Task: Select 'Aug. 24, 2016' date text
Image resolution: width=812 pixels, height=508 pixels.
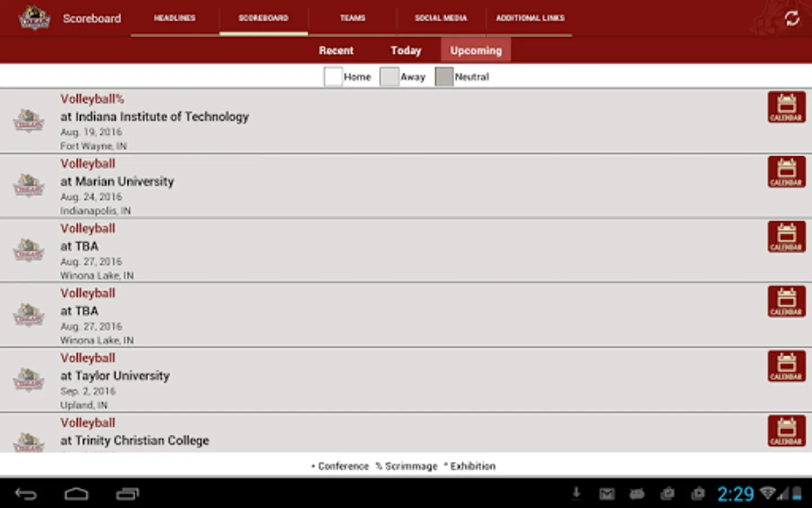Action: [x=91, y=197]
